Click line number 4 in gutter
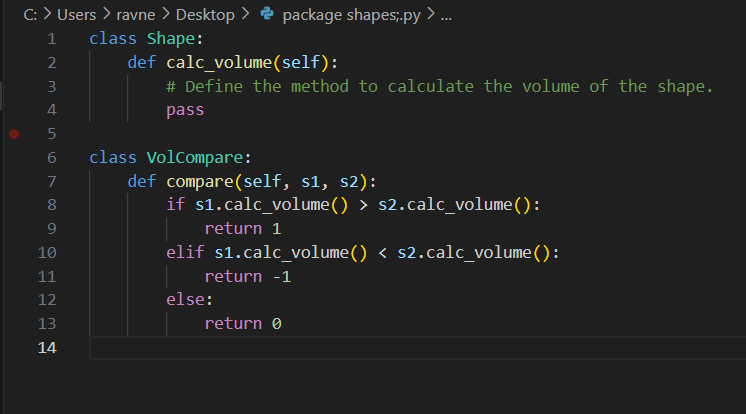The image size is (746, 414). tap(52, 110)
